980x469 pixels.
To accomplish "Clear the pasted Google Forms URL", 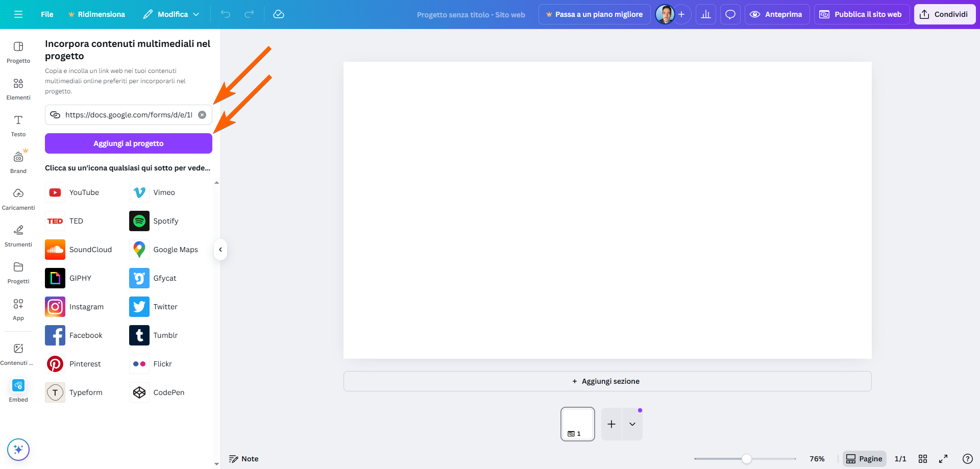I will [202, 115].
